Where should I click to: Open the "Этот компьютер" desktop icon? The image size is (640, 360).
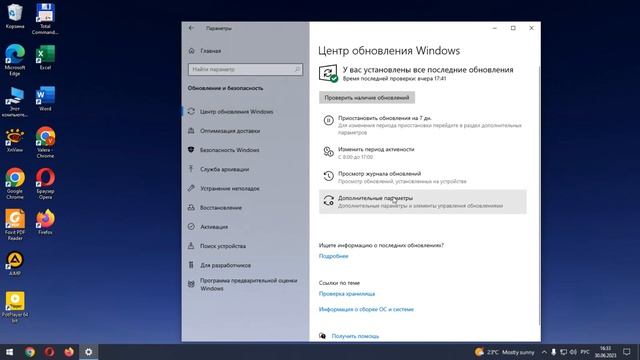click(x=15, y=101)
